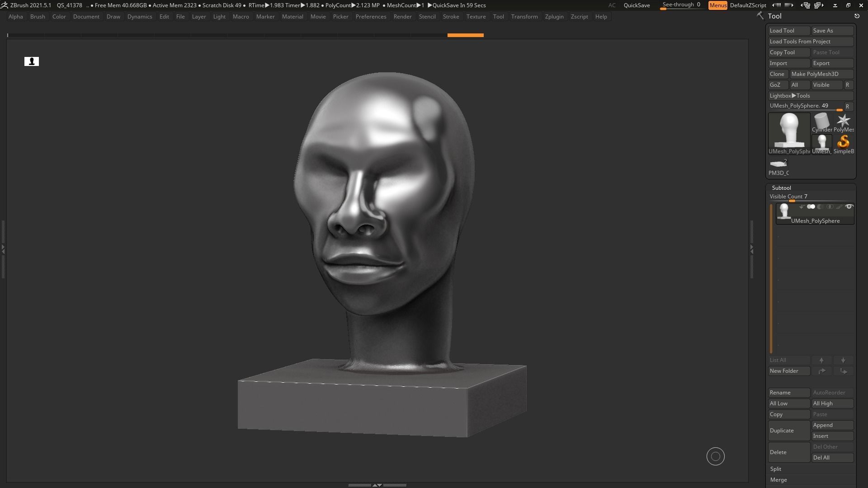Select the PolyMesh3D star tool thumbnail
The width and height of the screenshot is (868, 488).
[844, 122]
